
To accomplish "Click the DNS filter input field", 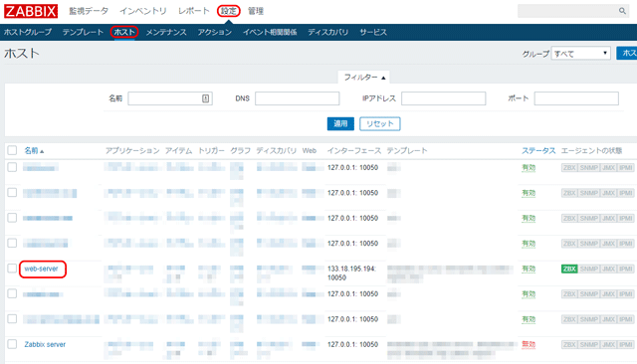I will pyautogui.click(x=297, y=98).
